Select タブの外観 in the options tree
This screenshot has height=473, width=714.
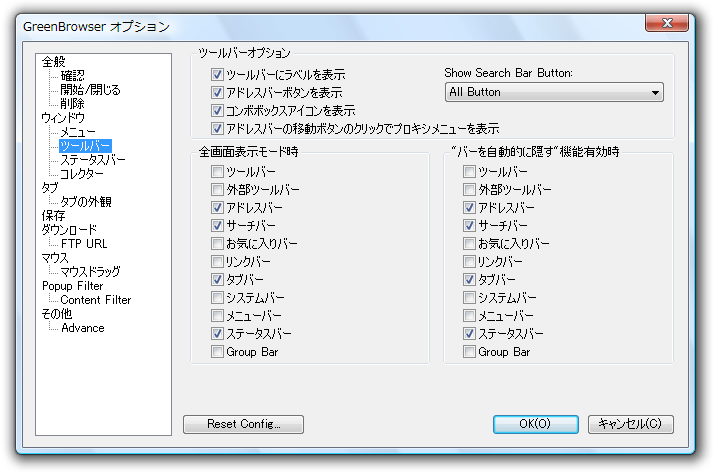click(86, 202)
